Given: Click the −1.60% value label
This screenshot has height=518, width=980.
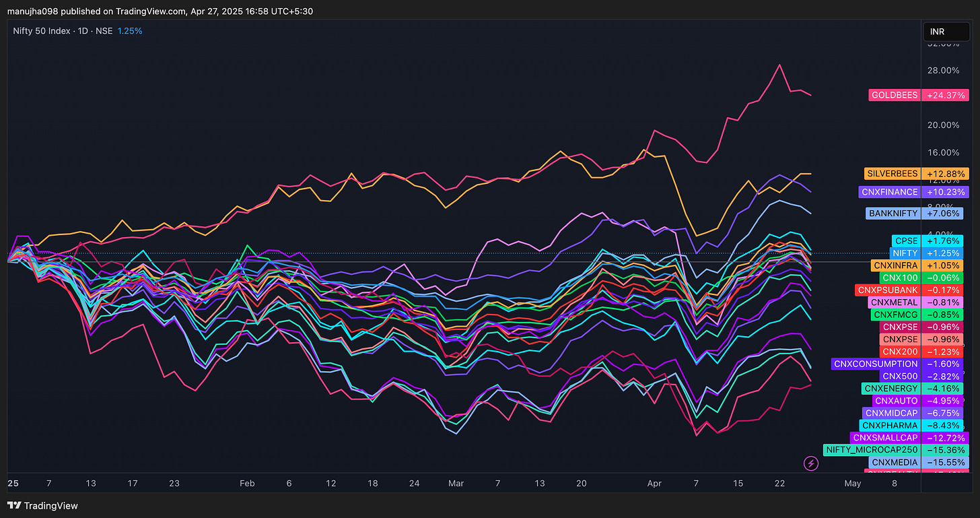Looking at the screenshot, I should tap(942, 364).
